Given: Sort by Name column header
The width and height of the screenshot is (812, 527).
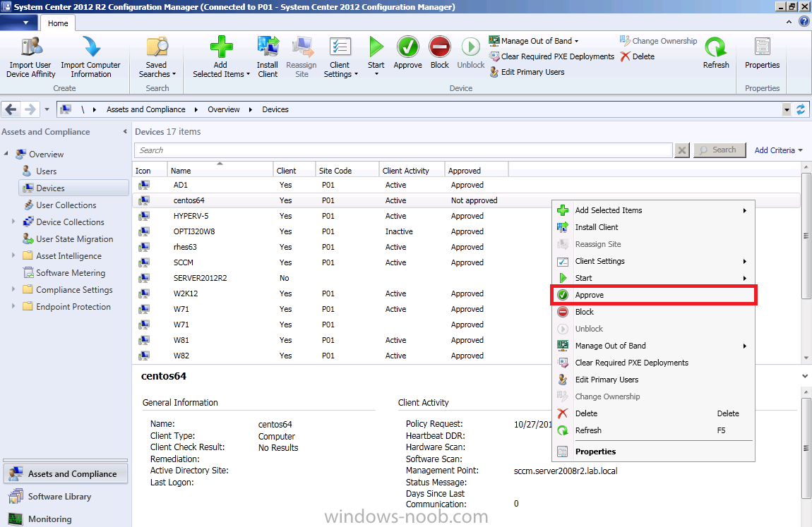Looking at the screenshot, I should click(220, 170).
